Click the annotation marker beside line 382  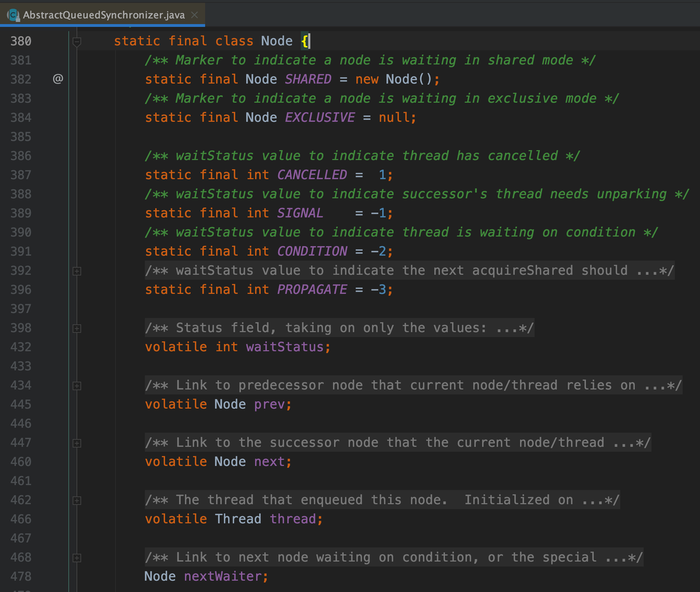[58, 79]
